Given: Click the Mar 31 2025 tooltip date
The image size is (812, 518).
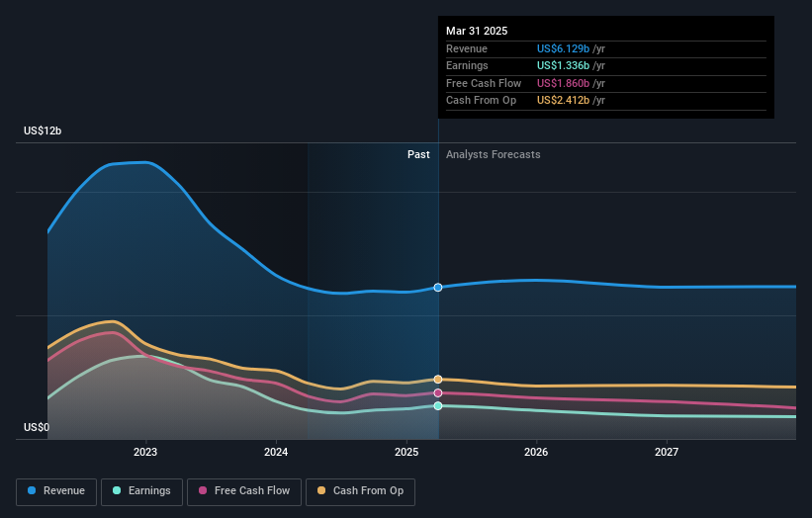Looking at the screenshot, I should click(x=477, y=31).
